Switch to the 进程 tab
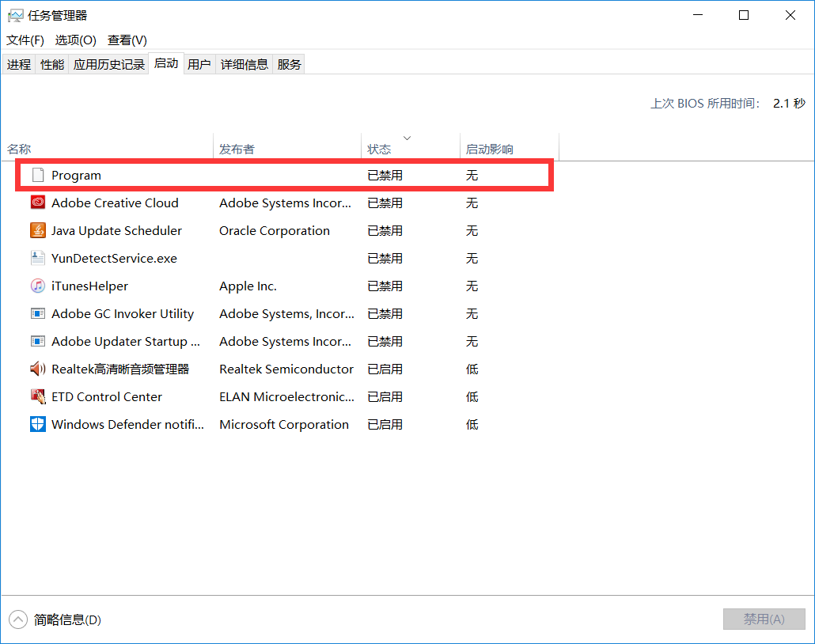Screen dimensions: 815x644 click(19, 64)
